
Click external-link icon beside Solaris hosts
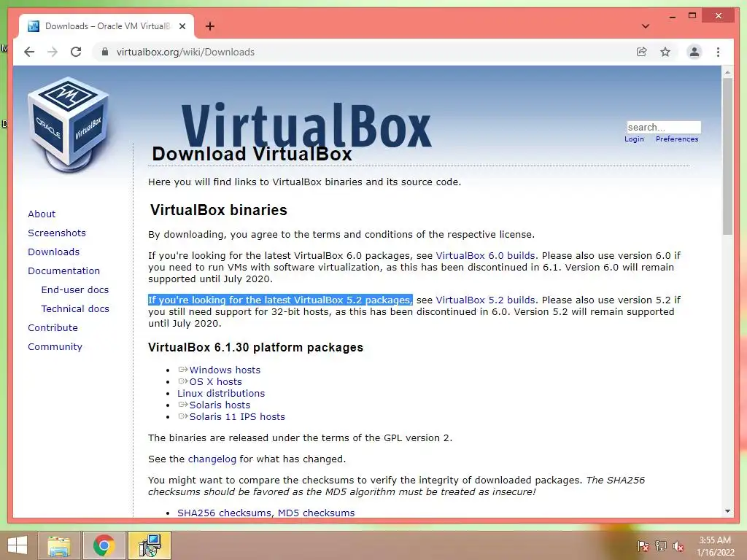(x=183, y=405)
